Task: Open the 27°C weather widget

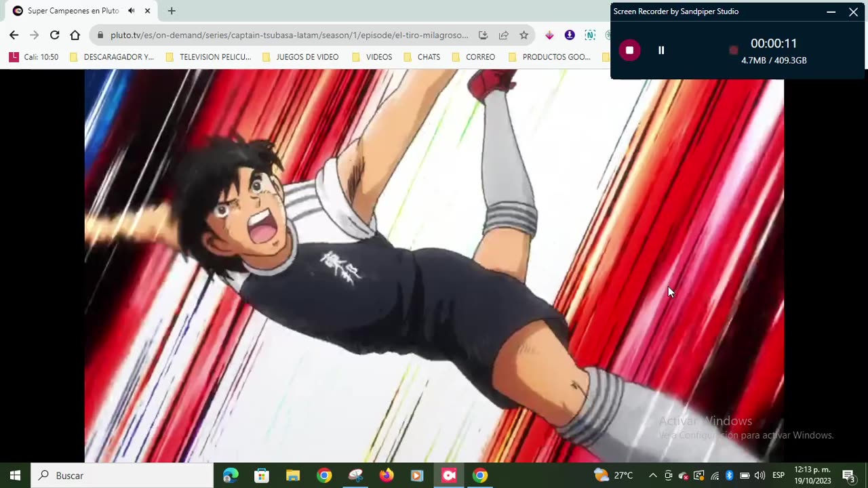Action: [614, 476]
